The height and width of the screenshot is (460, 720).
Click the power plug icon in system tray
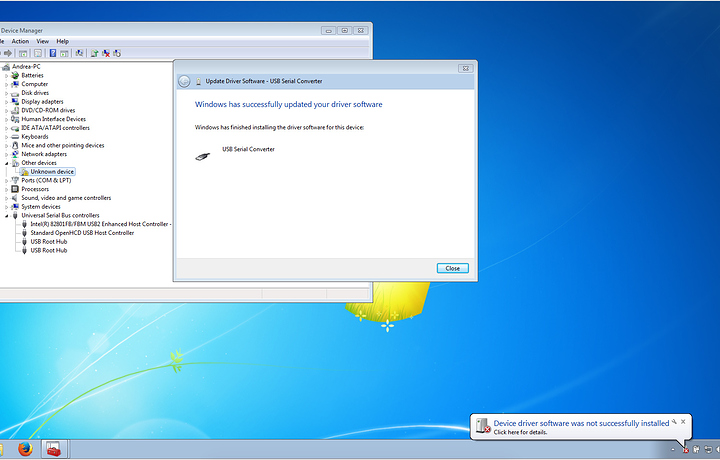pyautogui.click(x=696, y=450)
